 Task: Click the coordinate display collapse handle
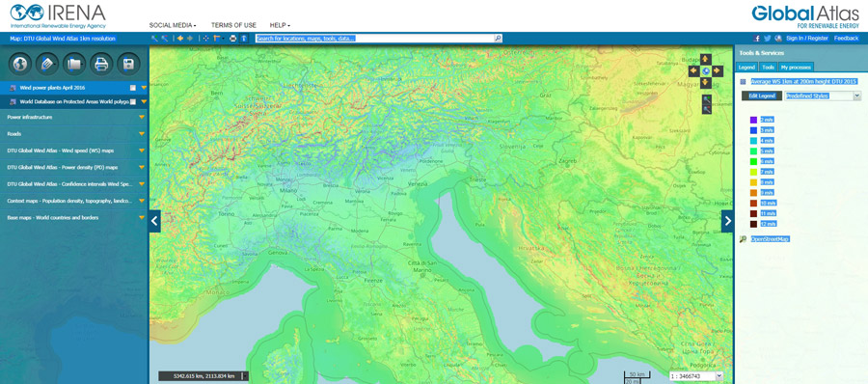pos(245,376)
